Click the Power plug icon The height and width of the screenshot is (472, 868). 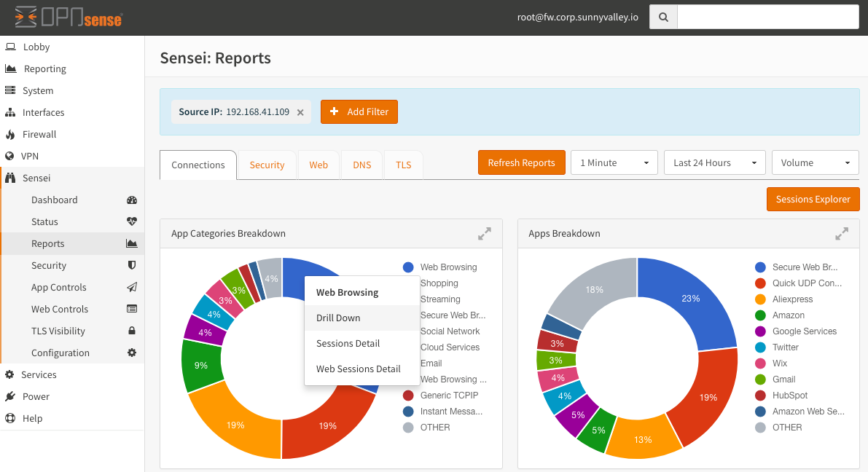point(10,396)
